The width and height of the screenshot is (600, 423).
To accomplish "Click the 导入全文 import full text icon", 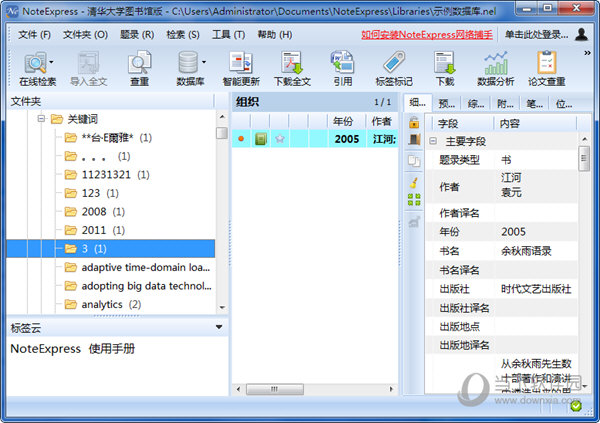I will [88, 69].
